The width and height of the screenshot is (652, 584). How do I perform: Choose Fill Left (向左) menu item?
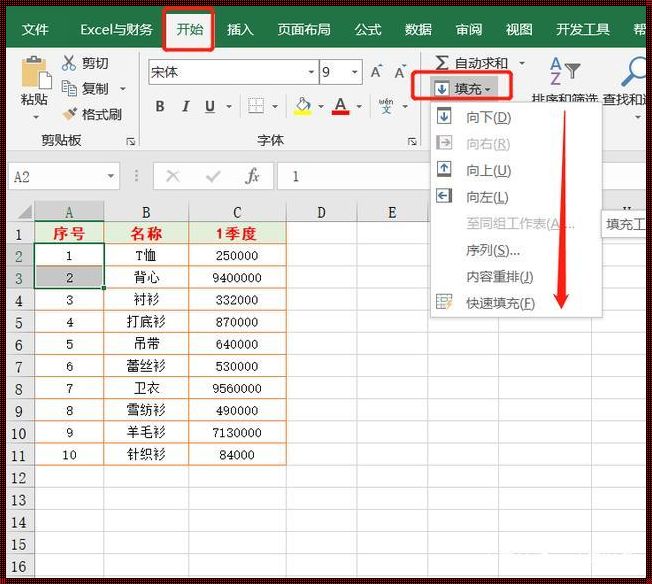pos(516,197)
